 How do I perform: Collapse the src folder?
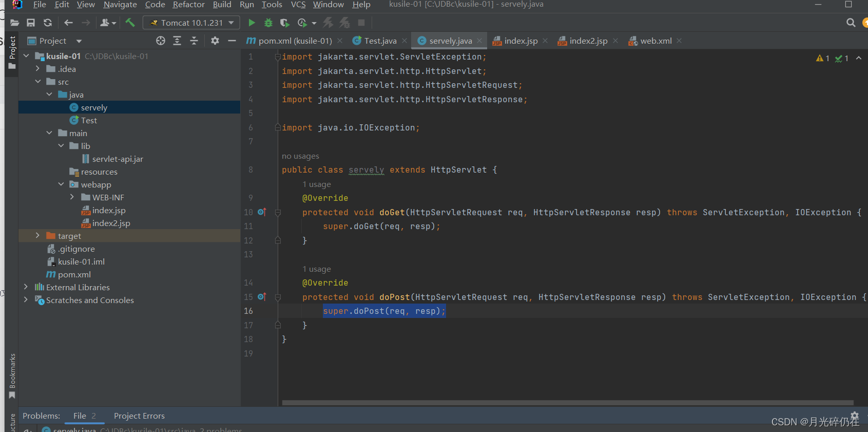[37, 82]
